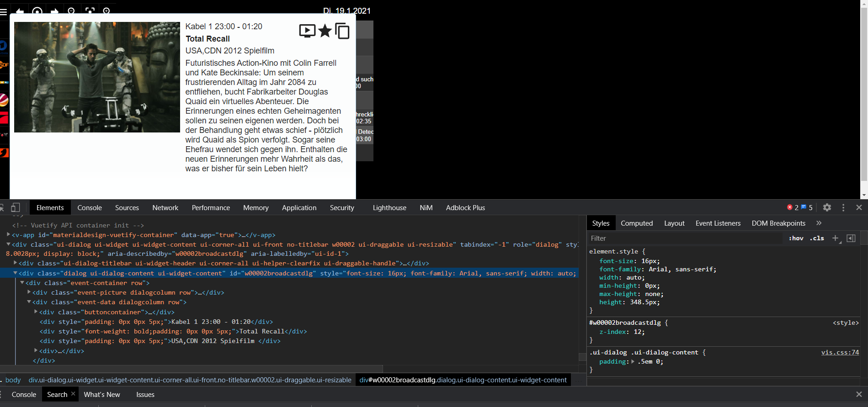
Task: Click the Elements panel horizontal scrollbar
Action: pos(191,369)
